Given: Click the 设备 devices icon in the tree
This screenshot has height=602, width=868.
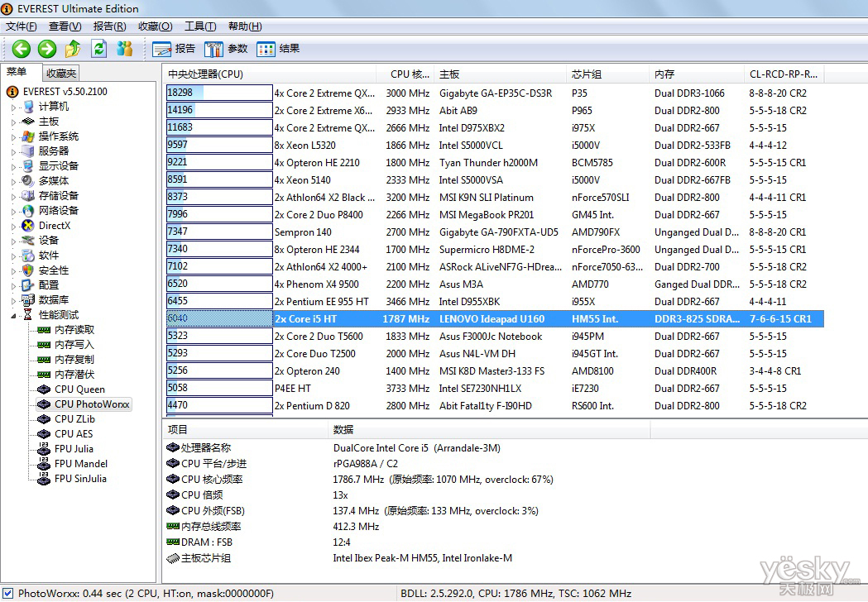Looking at the screenshot, I should [27, 241].
